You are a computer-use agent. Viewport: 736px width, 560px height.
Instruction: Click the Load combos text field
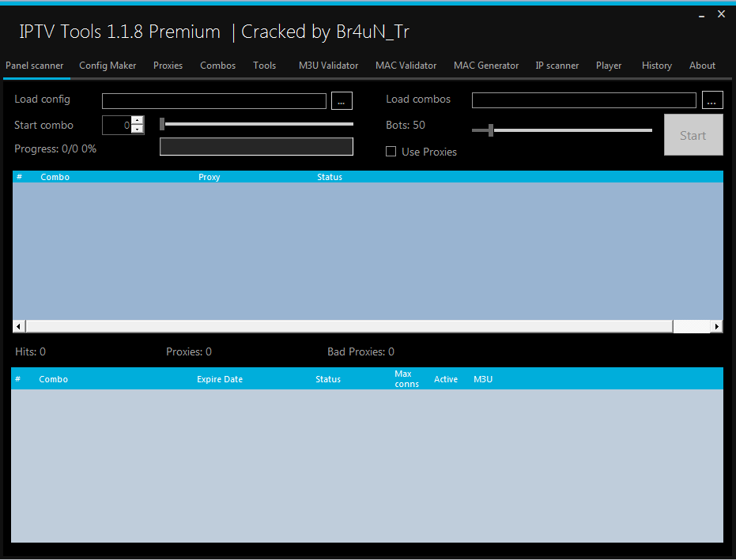584,100
